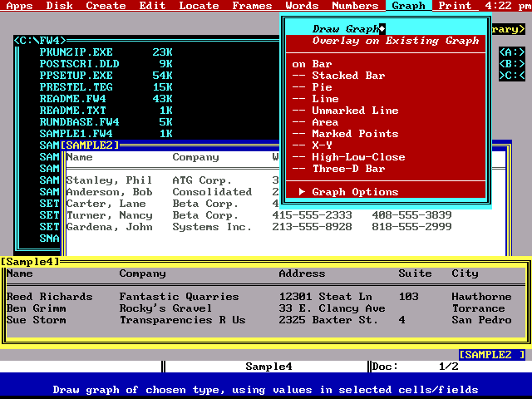Viewport: 532px width, 399px height.
Task: Click the C:\FW4 directory frame title
Action: point(39,41)
